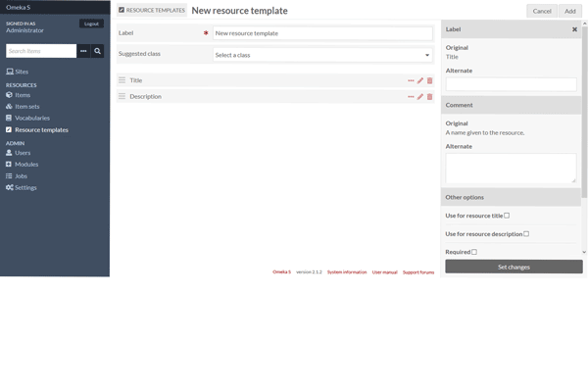Click the Add button
Image resolution: width=588 pixels, height=392 pixels.
click(x=569, y=11)
